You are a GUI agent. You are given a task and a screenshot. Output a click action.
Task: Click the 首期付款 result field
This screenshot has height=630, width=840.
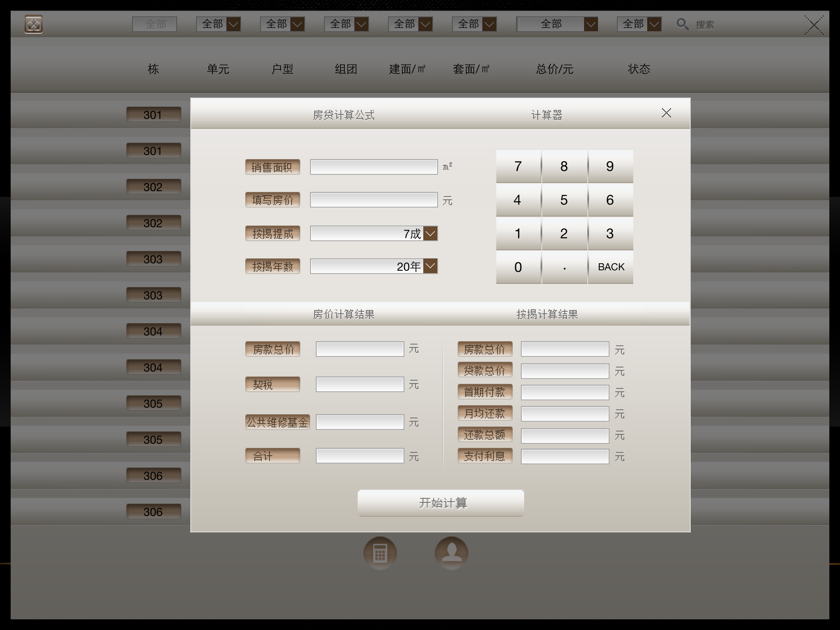coord(565,393)
